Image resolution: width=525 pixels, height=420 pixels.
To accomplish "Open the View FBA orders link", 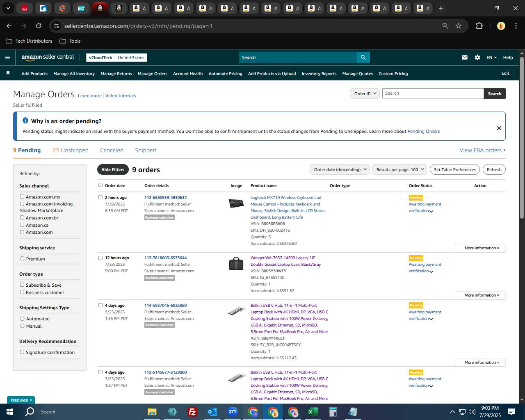I will coord(482,150).
